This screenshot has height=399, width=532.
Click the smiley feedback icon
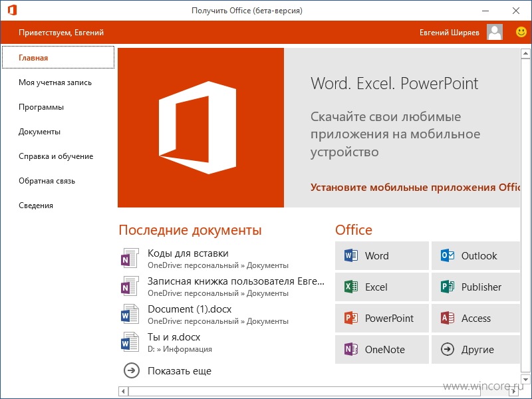[521, 32]
